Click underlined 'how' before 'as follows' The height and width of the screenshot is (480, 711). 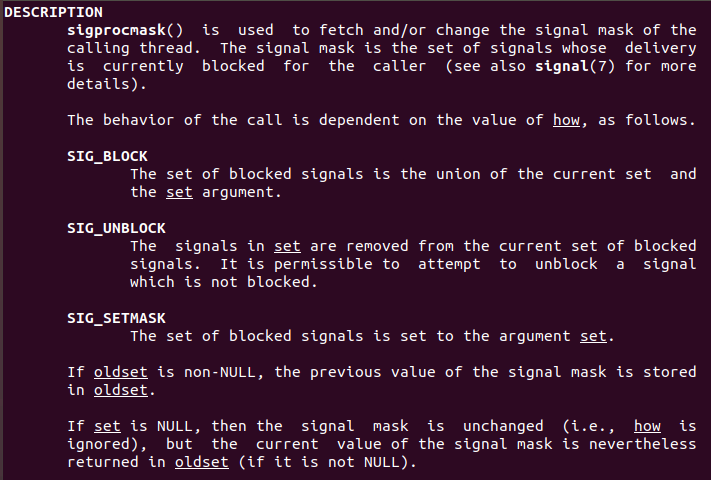(x=565, y=120)
